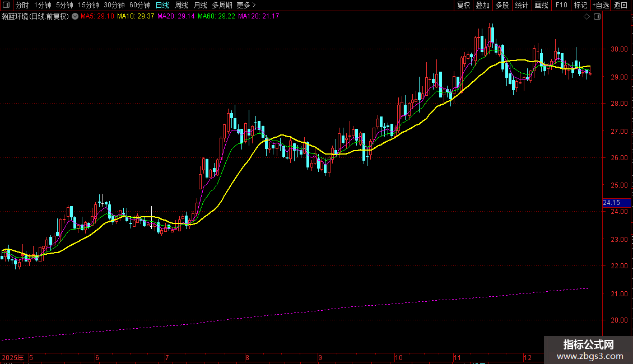The width and height of the screenshot is (633, 364).
Task: Click the MA120: 21.17 indicator label
Action: pos(259,16)
